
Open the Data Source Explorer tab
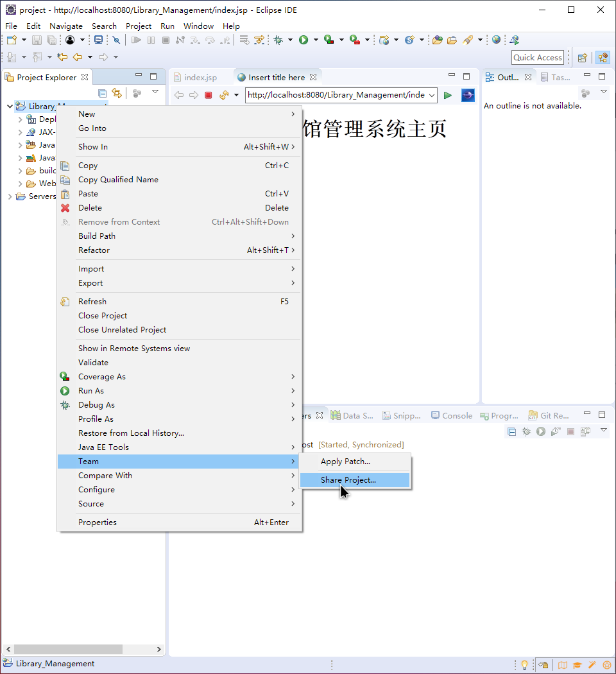pos(352,416)
